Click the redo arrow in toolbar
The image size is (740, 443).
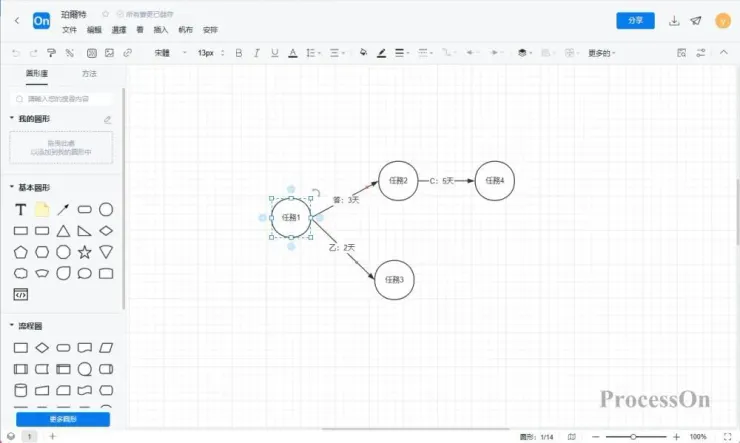[34, 53]
